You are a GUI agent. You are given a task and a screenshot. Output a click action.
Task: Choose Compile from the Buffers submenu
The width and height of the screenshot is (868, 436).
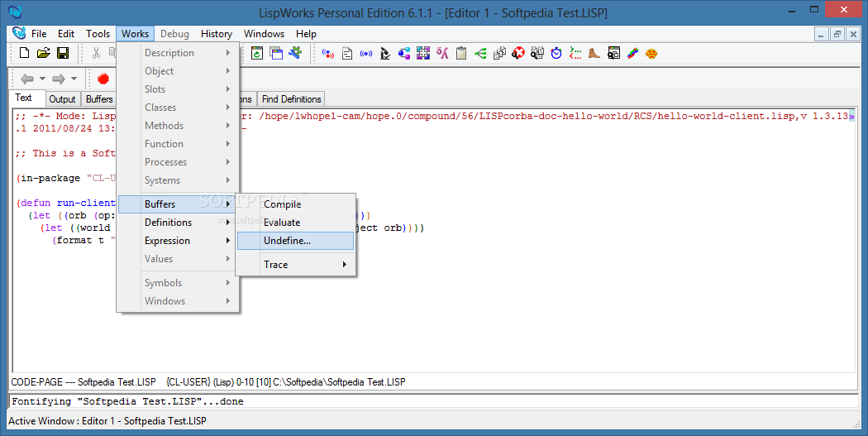click(296, 204)
